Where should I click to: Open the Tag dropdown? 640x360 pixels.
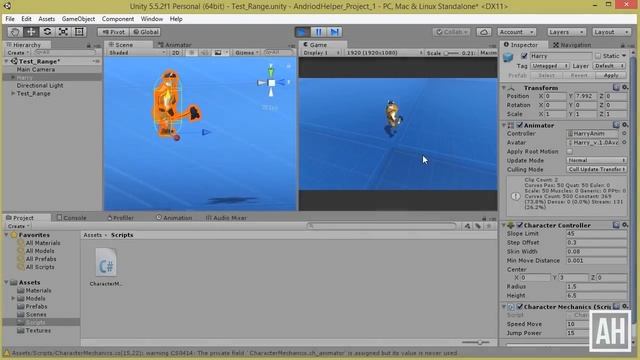point(550,66)
